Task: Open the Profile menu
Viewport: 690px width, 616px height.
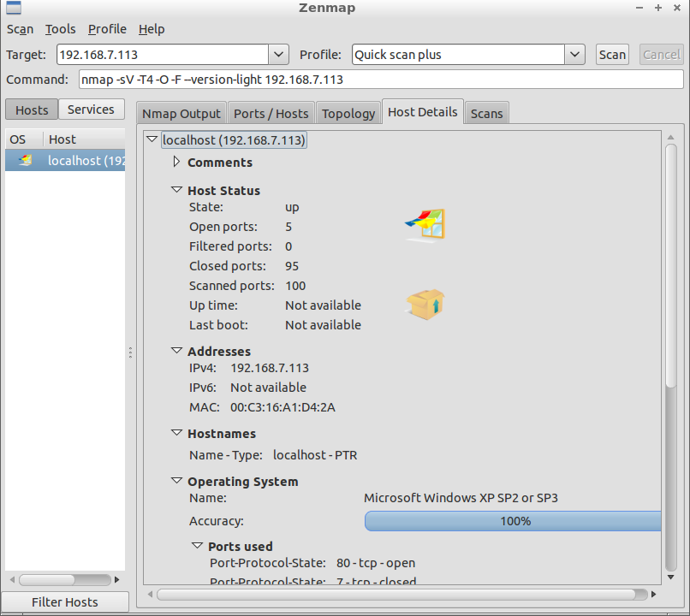Action: point(107,29)
